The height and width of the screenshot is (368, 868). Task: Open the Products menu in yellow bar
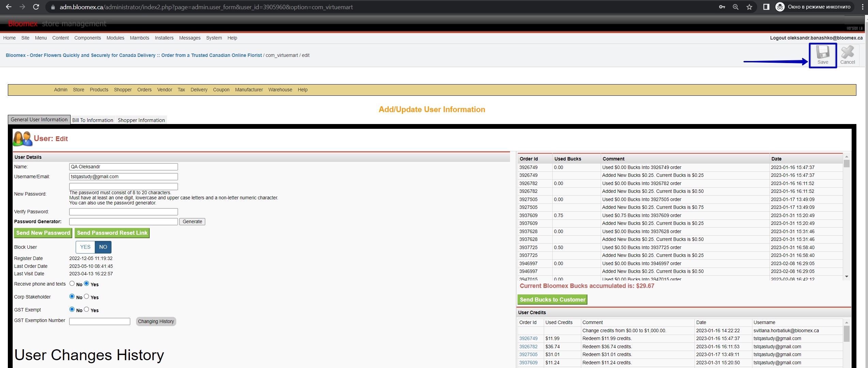(x=99, y=90)
